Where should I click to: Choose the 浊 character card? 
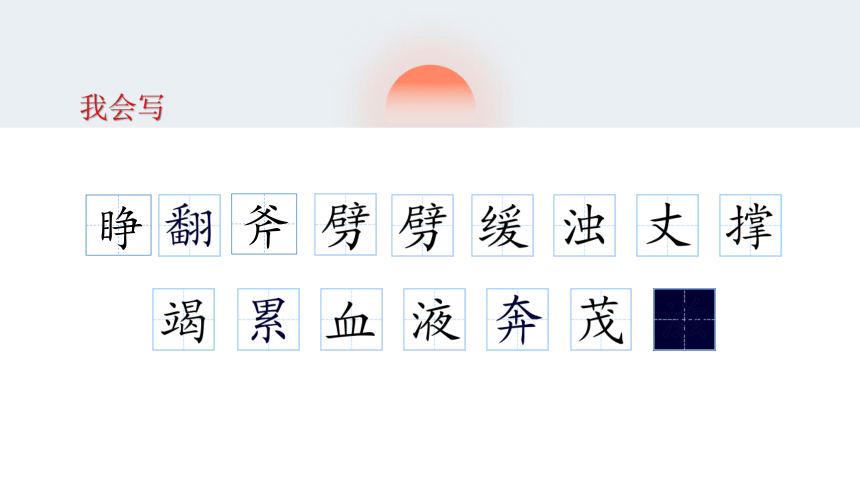(x=584, y=225)
